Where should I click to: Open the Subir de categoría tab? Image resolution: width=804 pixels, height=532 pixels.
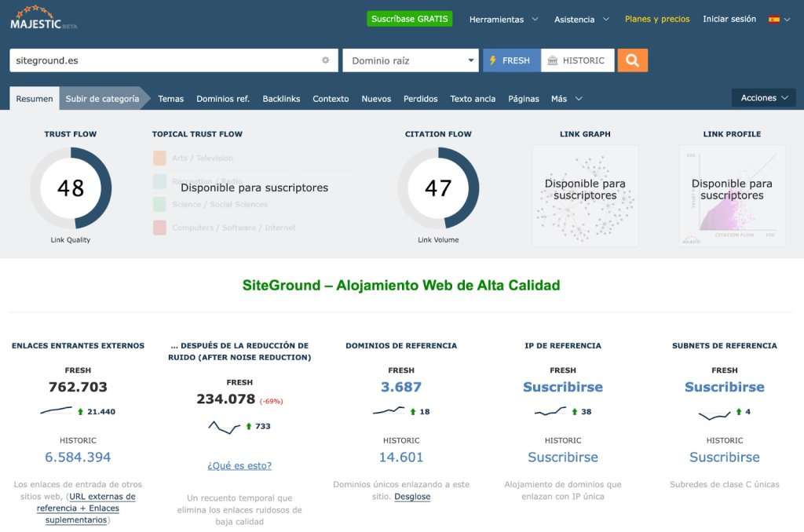click(x=102, y=98)
